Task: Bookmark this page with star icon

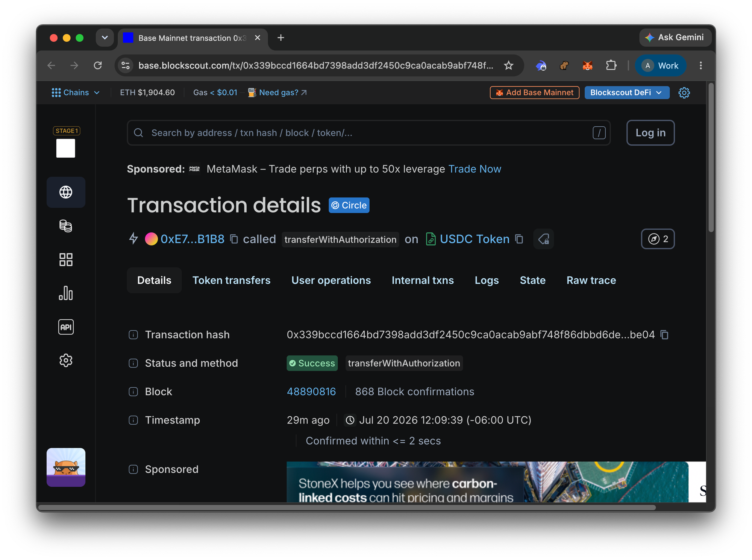Action: pyautogui.click(x=508, y=65)
